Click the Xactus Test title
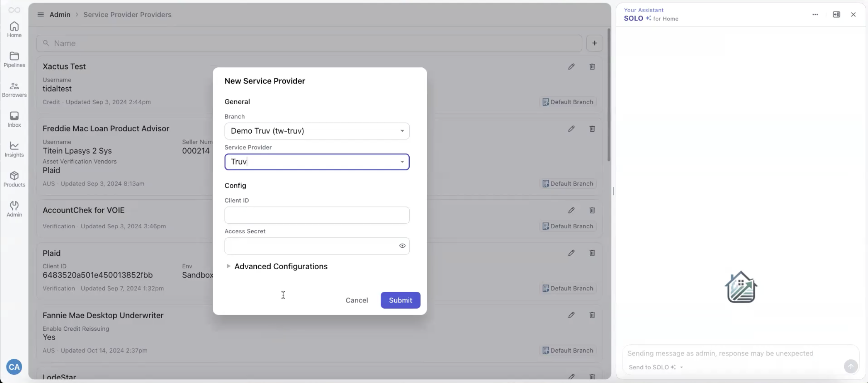The width and height of the screenshot is (868, 383). [x=64, y=67]
